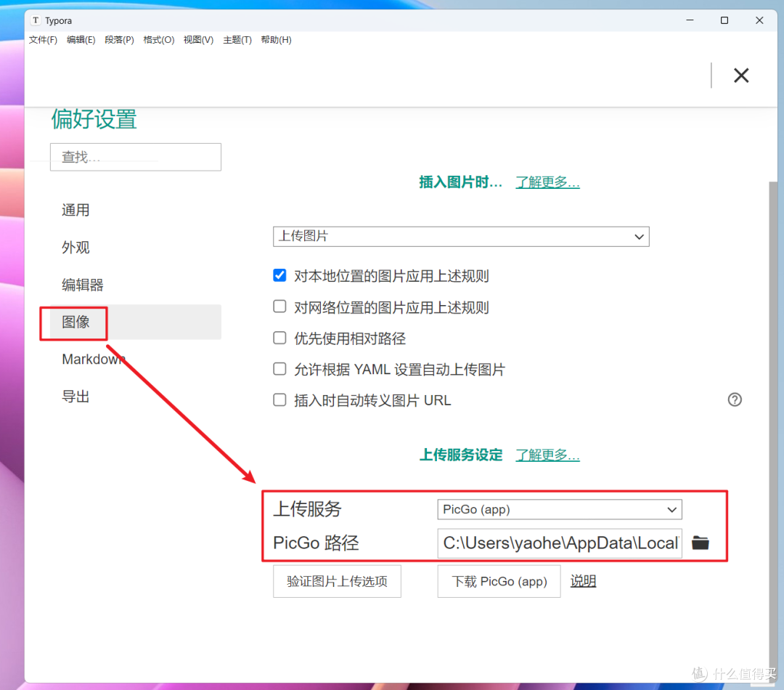
Task: Open help for escaping image URL option
Action: (735, 399)
